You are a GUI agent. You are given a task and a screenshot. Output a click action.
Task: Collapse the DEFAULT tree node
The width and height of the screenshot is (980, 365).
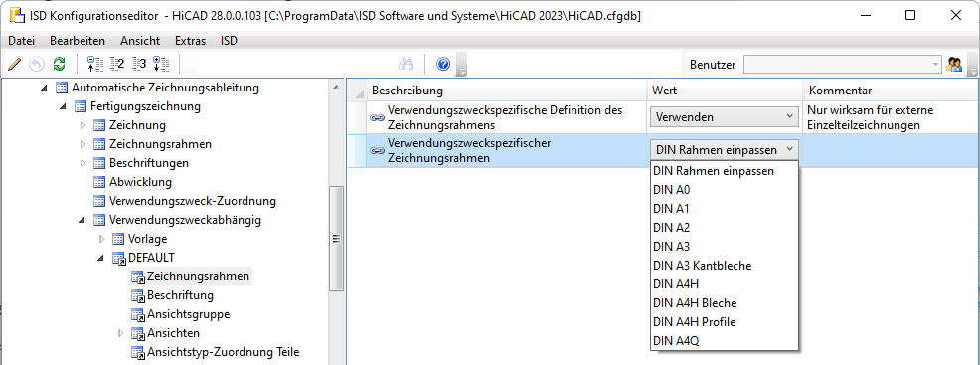(100, 259)
